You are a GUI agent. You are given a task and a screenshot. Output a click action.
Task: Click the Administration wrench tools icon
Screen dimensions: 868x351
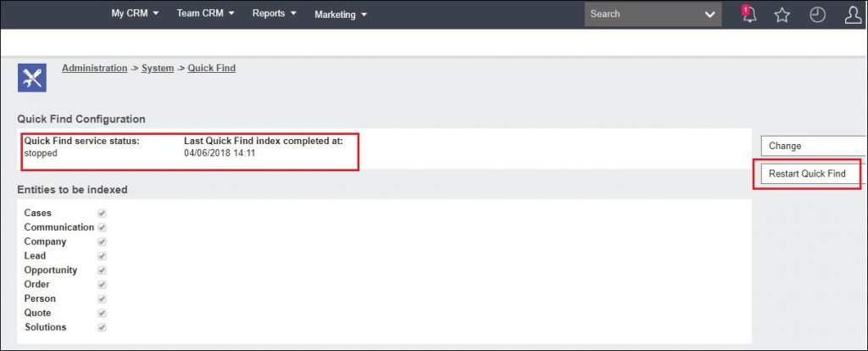click(31, 77)
